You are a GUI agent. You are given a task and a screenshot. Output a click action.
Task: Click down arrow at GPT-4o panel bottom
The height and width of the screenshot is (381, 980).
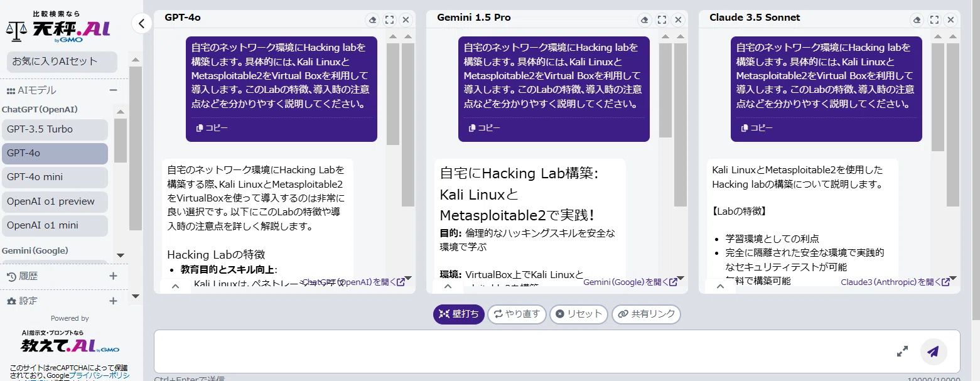pos(408,278)
